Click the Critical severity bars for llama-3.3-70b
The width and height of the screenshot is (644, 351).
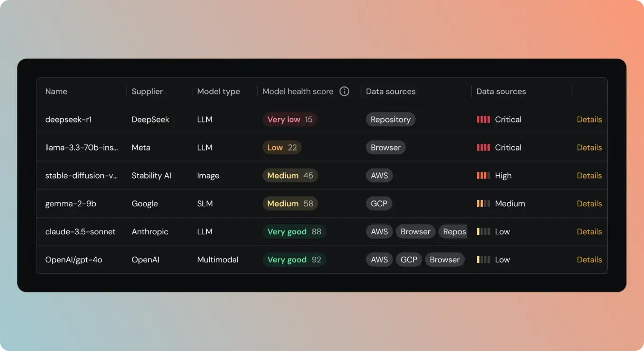[483, 148]
